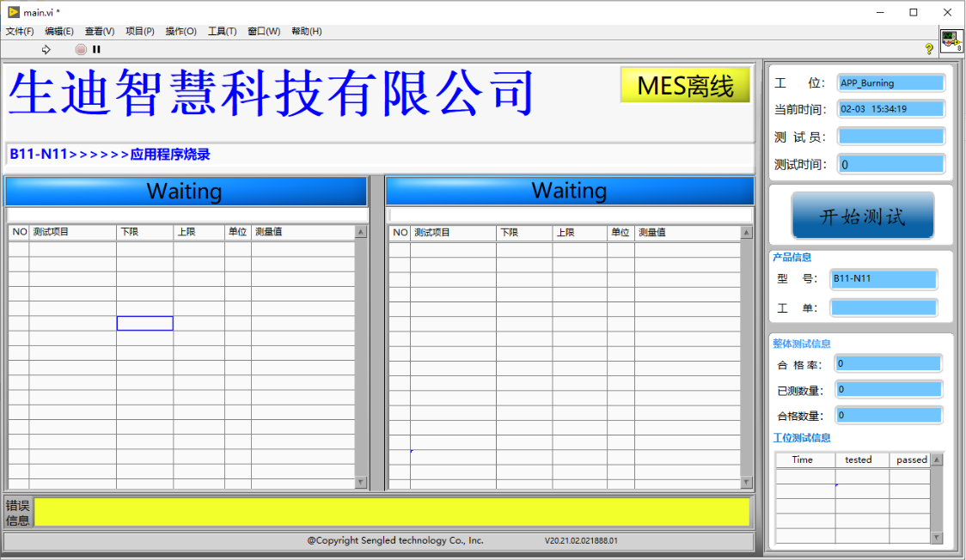Open the 帮助(H) menu

[307, 32]
